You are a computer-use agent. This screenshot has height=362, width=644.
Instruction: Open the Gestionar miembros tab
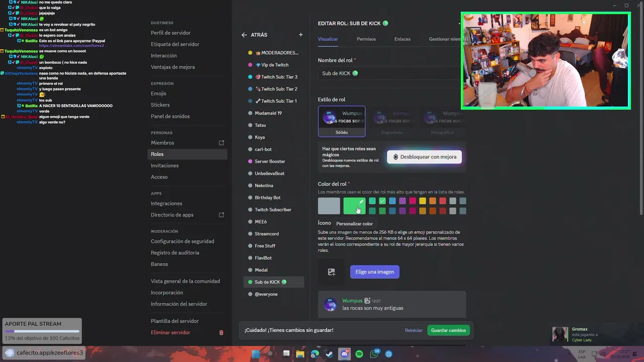click(x=445, y=39)
